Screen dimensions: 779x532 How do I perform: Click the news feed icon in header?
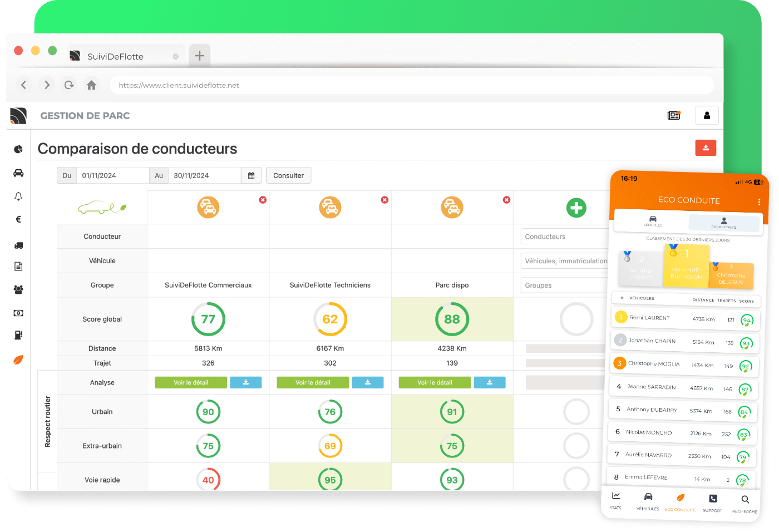[x=674, y=116]
